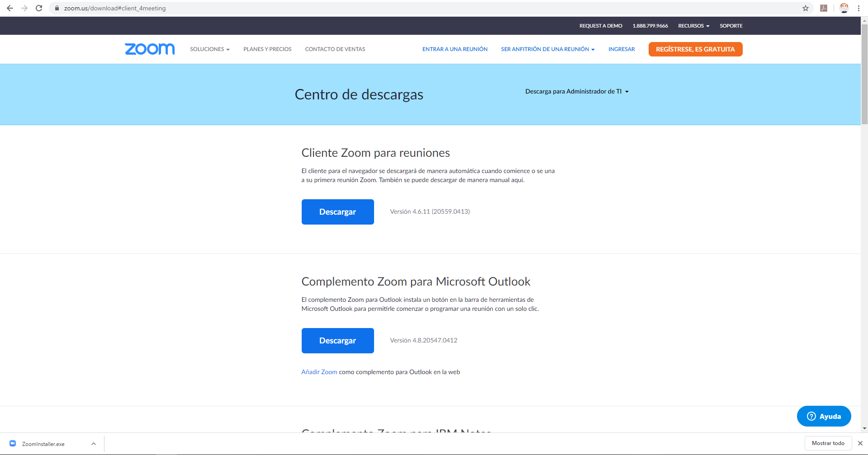Image resolution: width=868 pixels, height=455 pixels.
Task: Click the Cliente Zoom para reuniones heading
Action: click(x=375, y=153)
